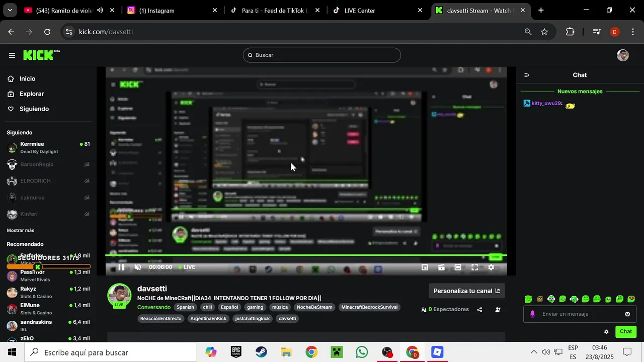Open the profile avatar menu in Kick

(623, 55)
